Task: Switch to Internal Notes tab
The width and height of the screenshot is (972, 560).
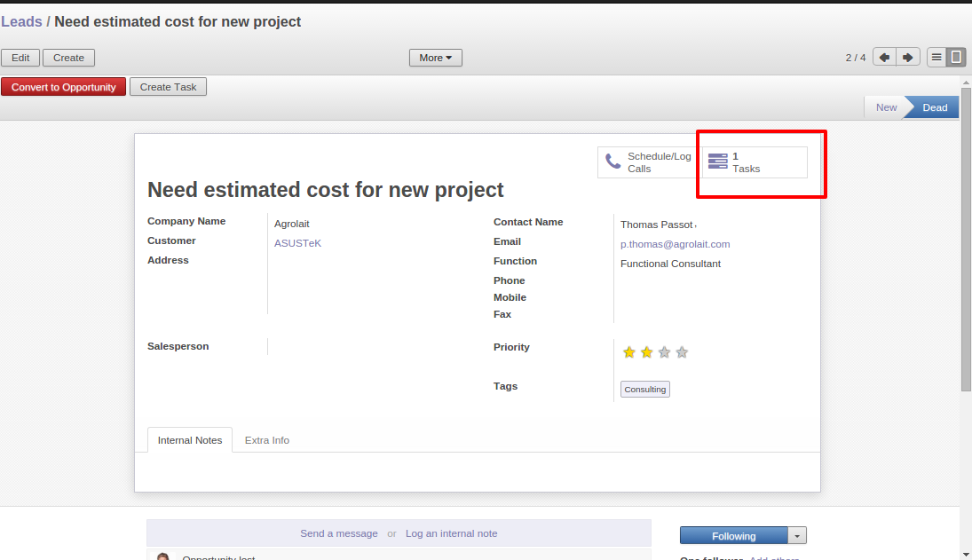Action: point(190,440)
